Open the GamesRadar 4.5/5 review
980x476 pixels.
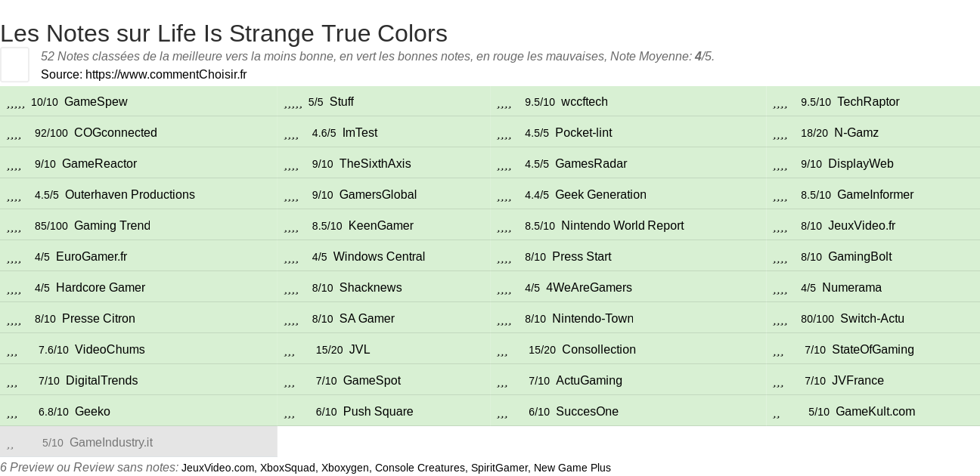point(591,164)
